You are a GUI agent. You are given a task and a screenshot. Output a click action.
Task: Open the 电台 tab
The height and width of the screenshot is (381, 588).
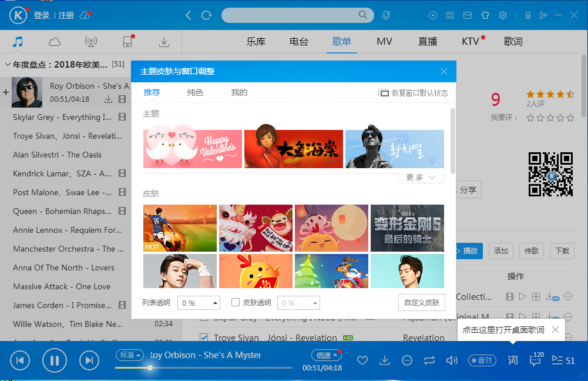299,41
